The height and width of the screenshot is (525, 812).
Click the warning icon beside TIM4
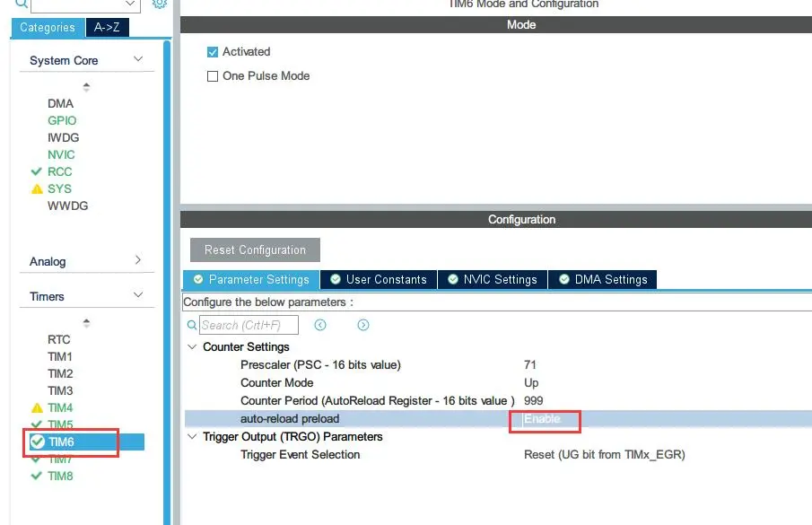pyautogui.click(x=37, y=408)
